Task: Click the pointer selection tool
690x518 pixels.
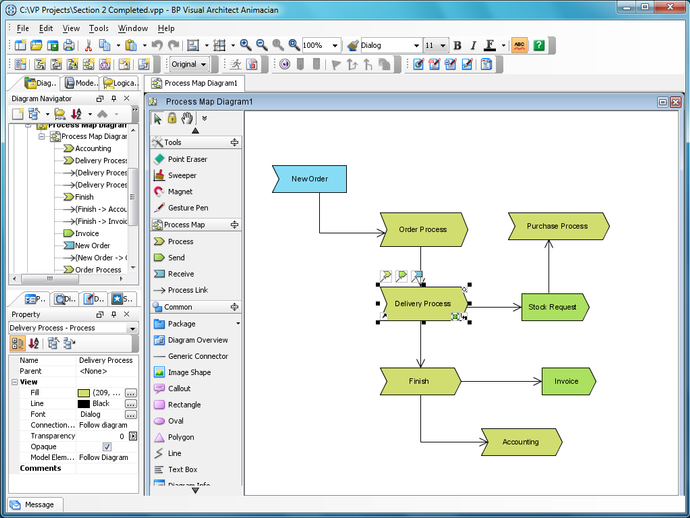Action: click(x=157, y=118)
